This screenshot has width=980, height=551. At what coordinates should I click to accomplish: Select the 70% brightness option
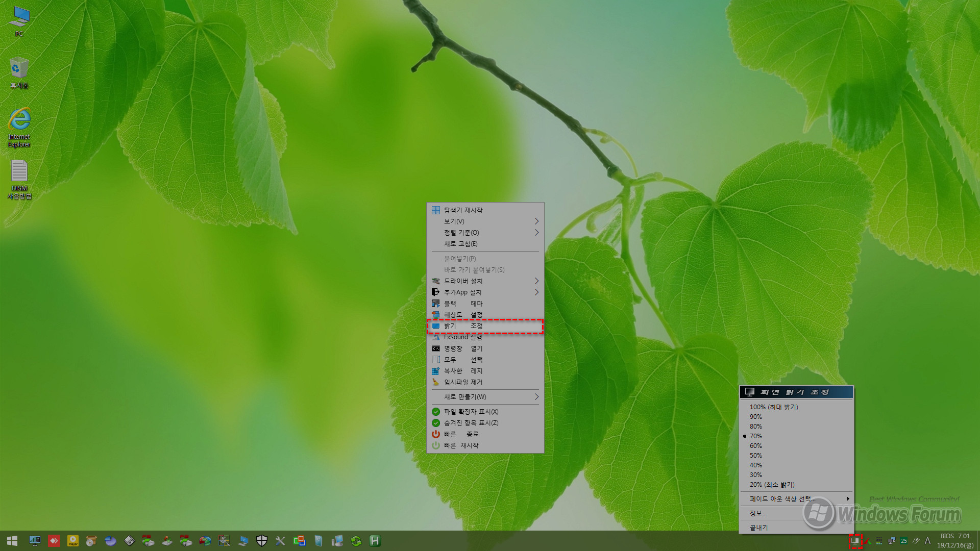pyautogui.click(x=796, y=436)
